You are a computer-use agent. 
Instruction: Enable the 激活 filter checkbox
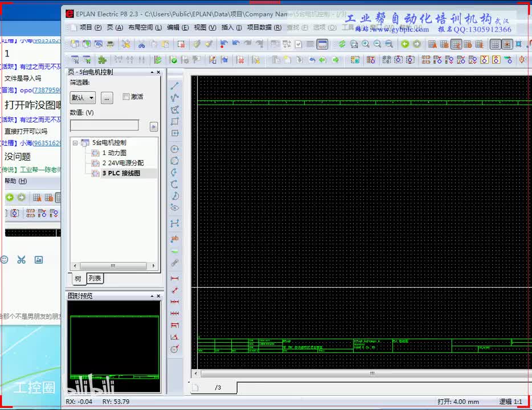click(x=126, y=97)
